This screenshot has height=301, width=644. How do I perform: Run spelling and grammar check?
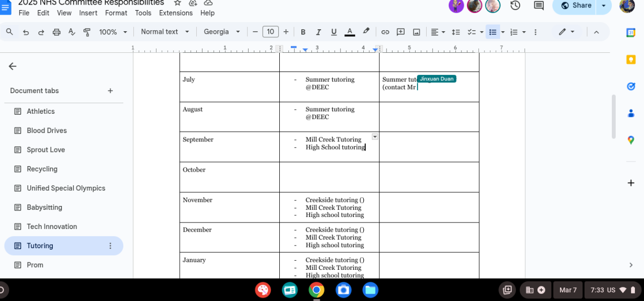pos(72,32)
